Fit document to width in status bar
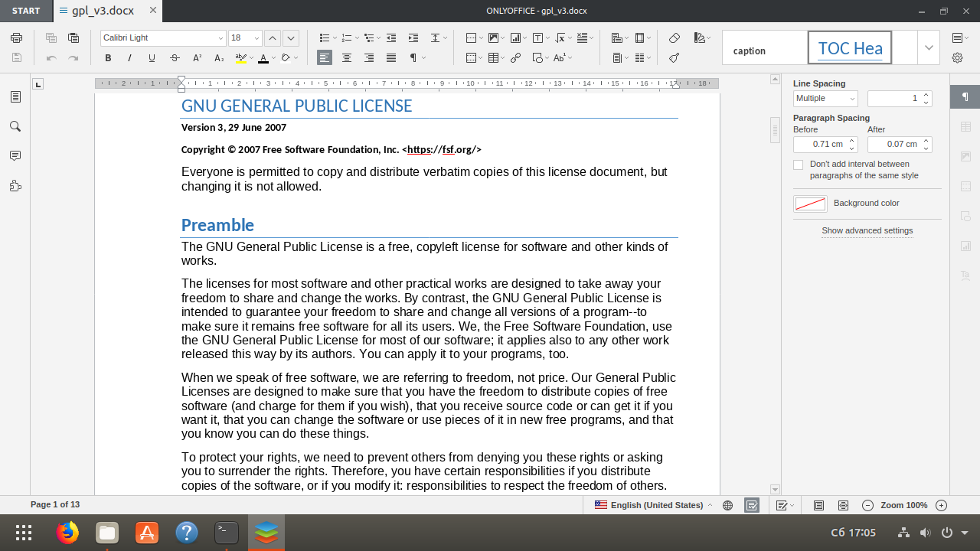 coord(843,505)
